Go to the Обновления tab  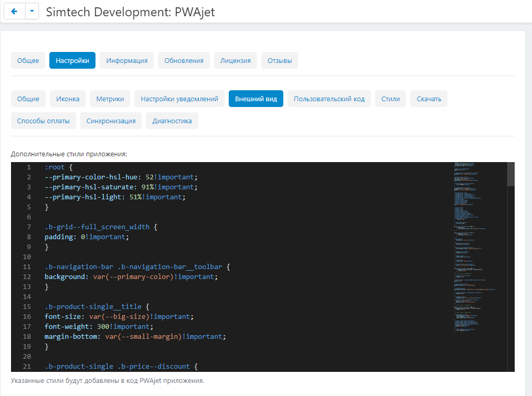[x=184, y=60]
